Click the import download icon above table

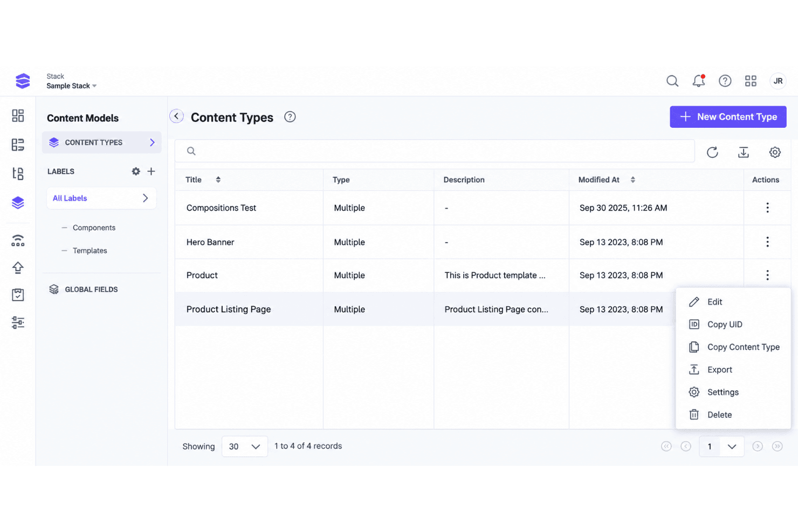click(744, 153)
